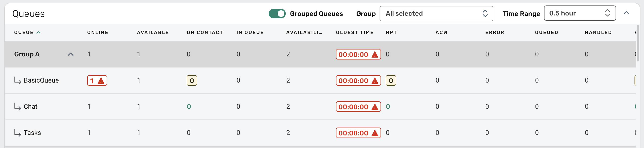Viewport: 644px width, 148px height.
Task: Click the warning icon in BasicQueue Online cell
Action: (x=101, y=81)
